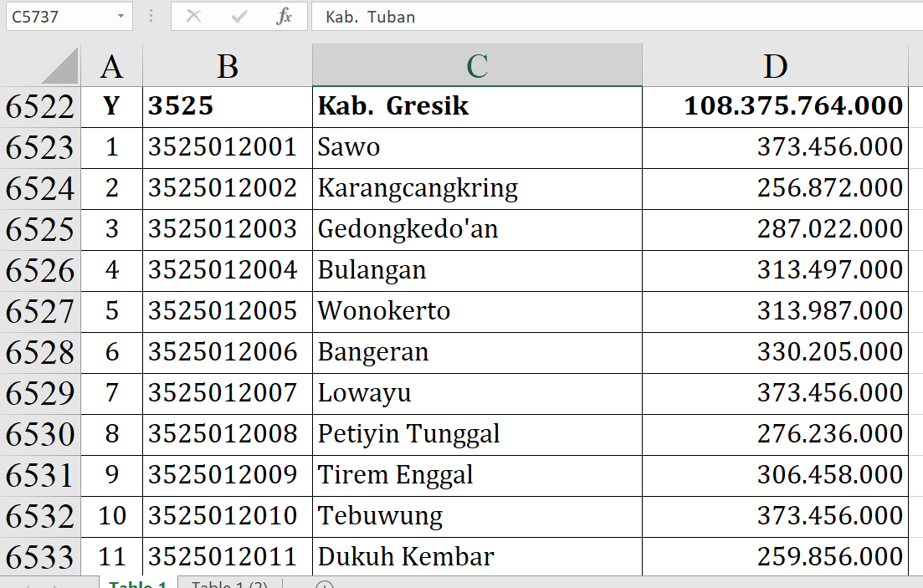Click cell containing Karangcangkring
Image resolution: width=923 pixels, height=588 pixels.
point(477,188)
